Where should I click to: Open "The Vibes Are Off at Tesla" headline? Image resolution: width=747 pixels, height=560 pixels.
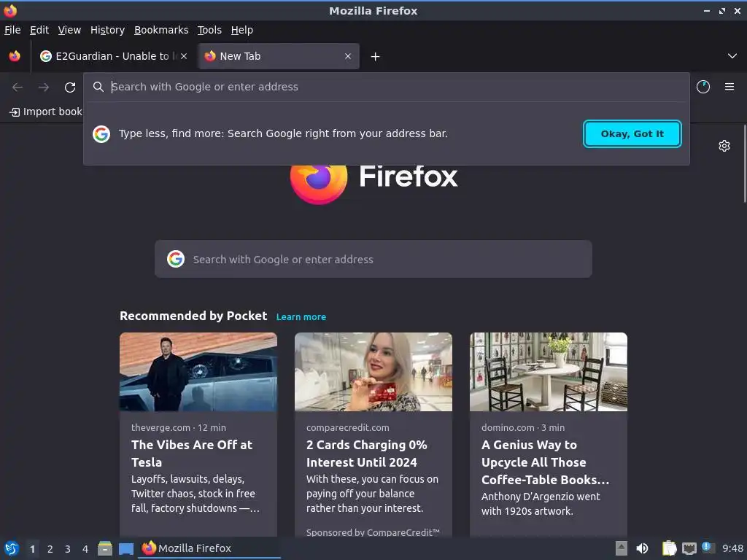coord(192,454)
